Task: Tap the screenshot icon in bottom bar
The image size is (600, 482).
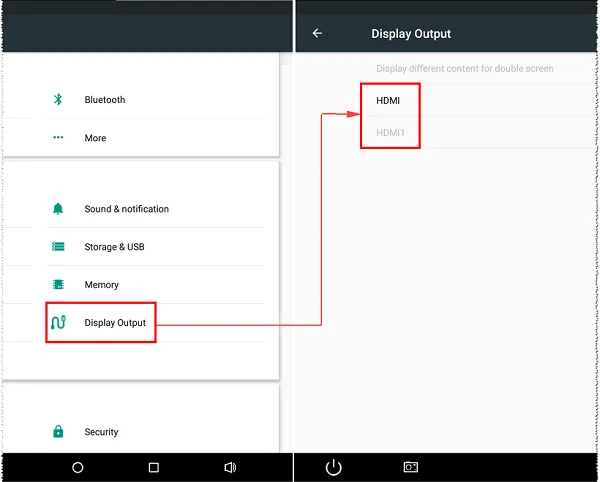Action: click(410, 467)
